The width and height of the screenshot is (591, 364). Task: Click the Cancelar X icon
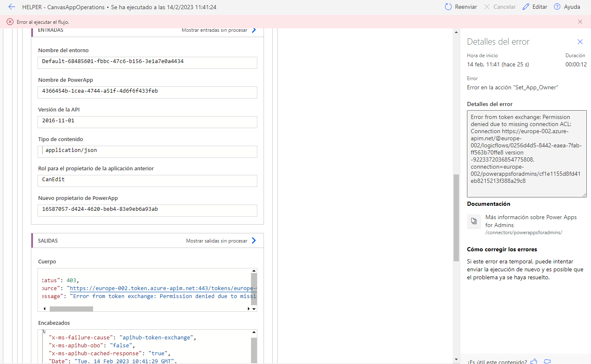487,7
